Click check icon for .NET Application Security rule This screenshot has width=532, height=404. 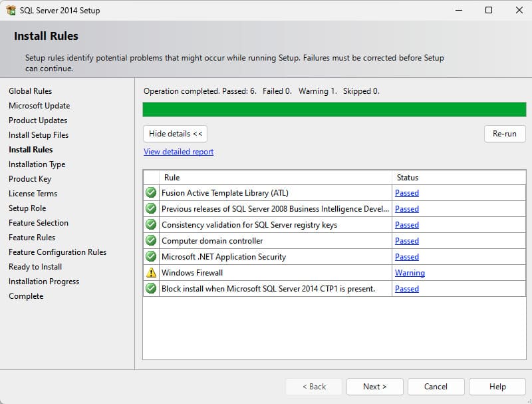point(151,257)
